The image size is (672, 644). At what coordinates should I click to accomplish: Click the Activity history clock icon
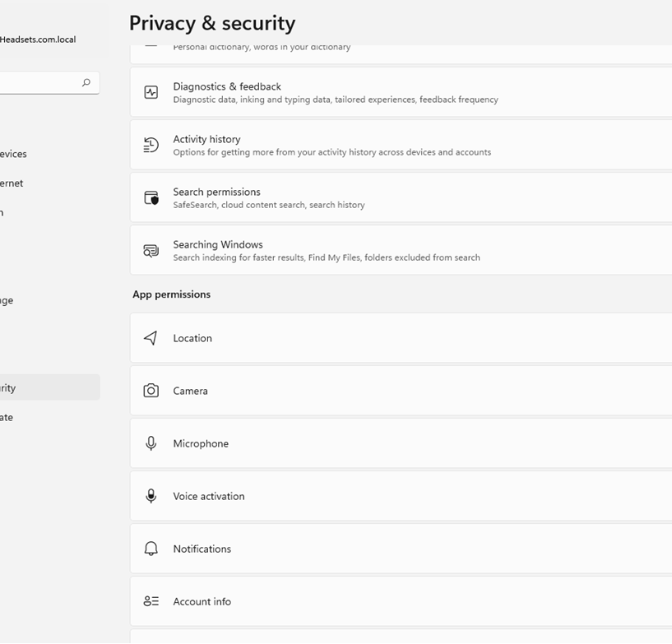point(151,144)
